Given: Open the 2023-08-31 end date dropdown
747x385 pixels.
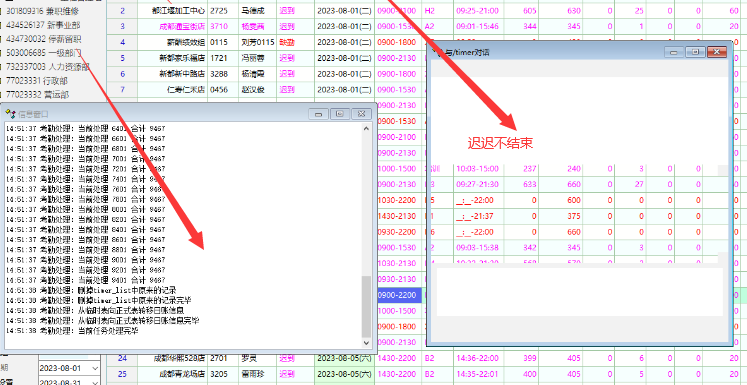Looking at the screenshot, I should point(94,382).
